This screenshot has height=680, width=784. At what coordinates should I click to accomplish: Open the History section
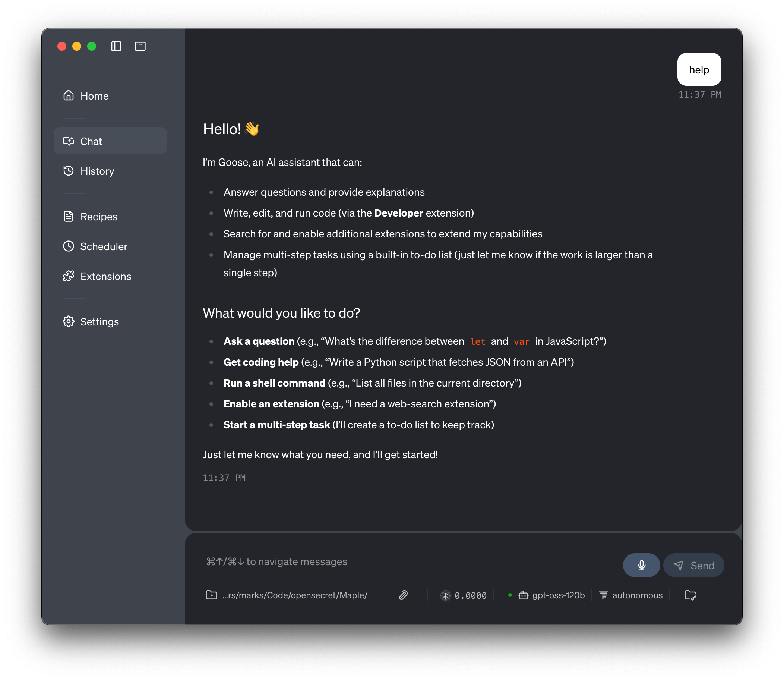[97, 171]
